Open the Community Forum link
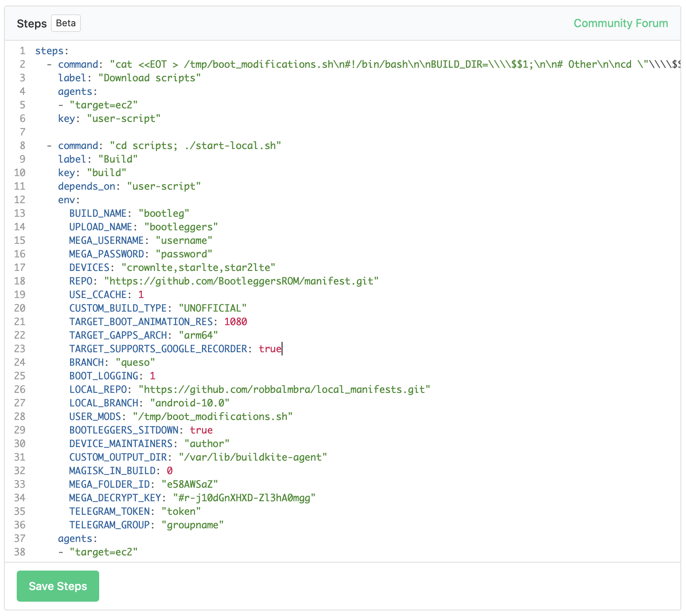Screen dimensions: 686x616 [x=621, y=23]
